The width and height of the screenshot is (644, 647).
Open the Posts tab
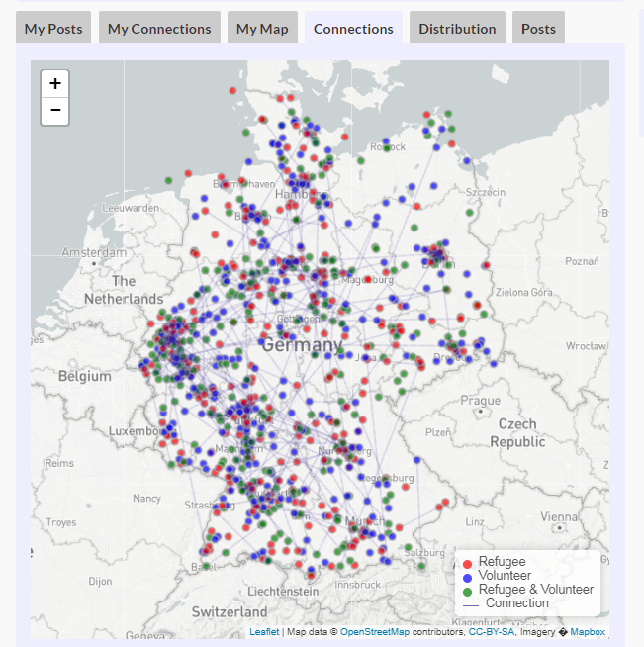[538, 29]
